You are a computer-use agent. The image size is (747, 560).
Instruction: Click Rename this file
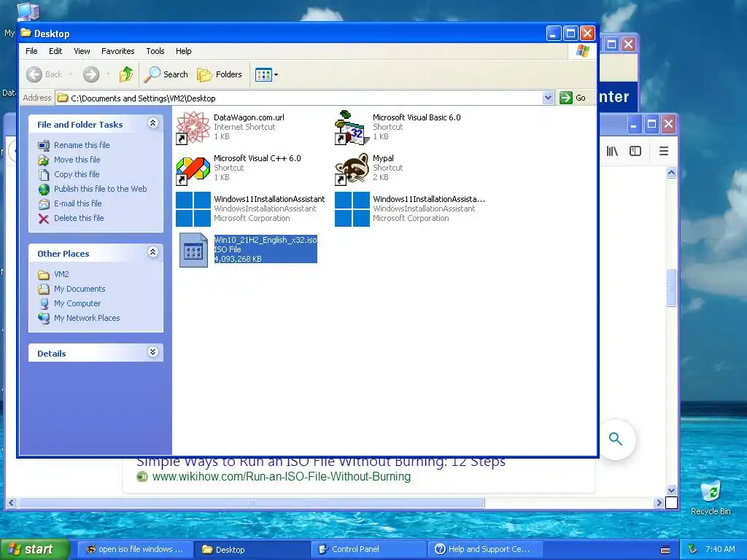click(82, 145)
